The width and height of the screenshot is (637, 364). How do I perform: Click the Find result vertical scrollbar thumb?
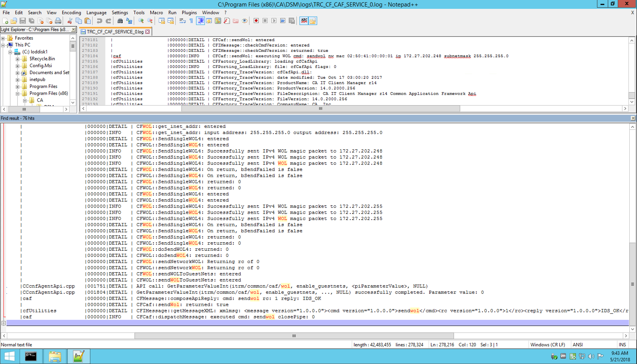click(633, 284)
